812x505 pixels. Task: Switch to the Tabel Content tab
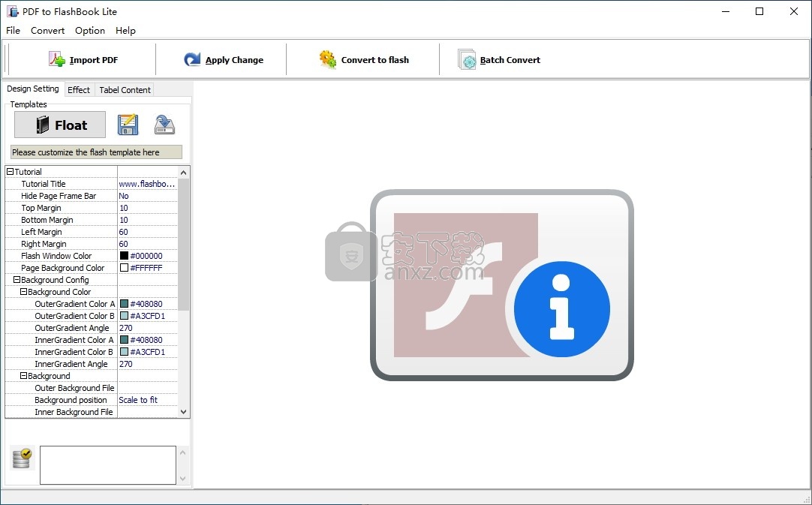[x=125, y=90]
